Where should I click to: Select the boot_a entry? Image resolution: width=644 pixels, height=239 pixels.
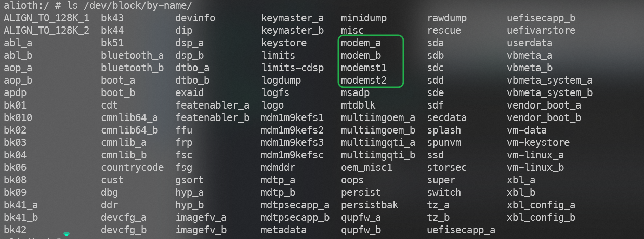[x=118, y=81]
